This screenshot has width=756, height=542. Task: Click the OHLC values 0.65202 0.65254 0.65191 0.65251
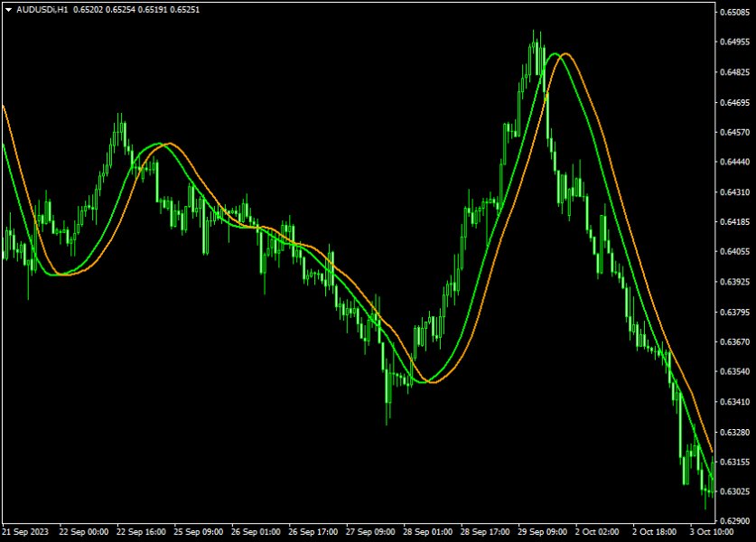136,10
